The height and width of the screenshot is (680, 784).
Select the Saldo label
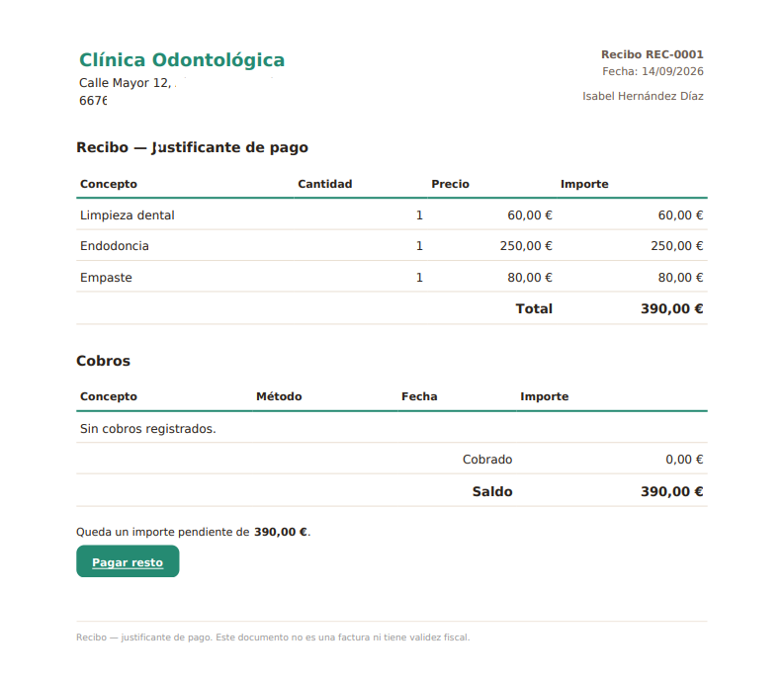pos(492,492)
